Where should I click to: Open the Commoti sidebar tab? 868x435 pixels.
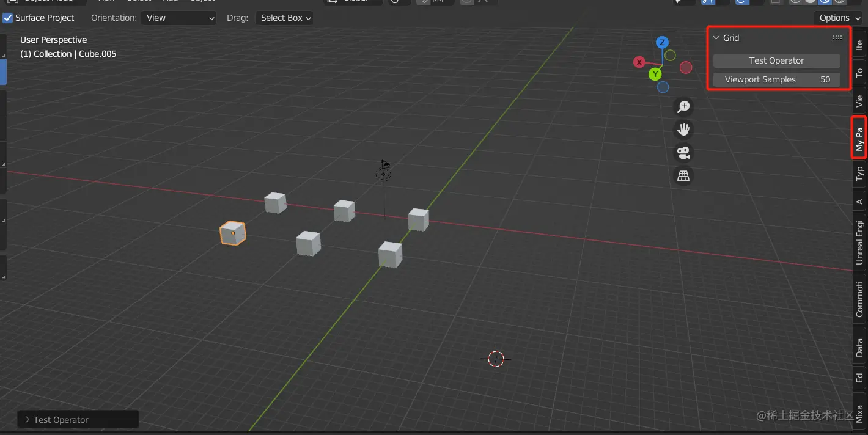[860, 299]
